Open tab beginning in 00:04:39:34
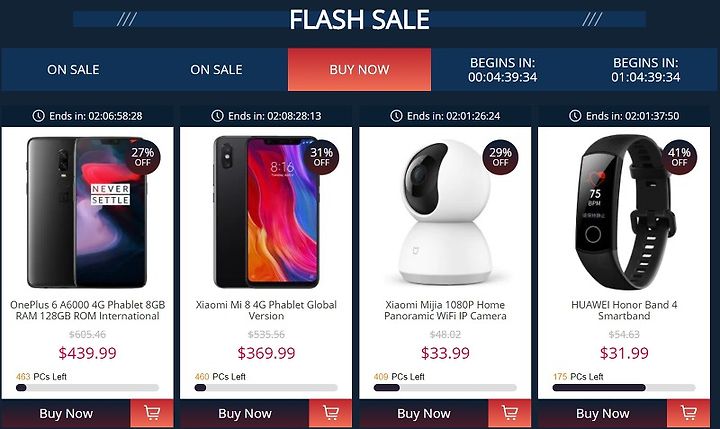Viewport: 720px width, 429px height. tap(503, 69)
